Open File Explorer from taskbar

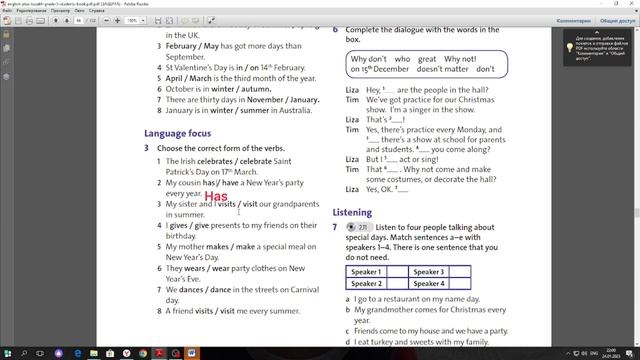coord(94,353)
